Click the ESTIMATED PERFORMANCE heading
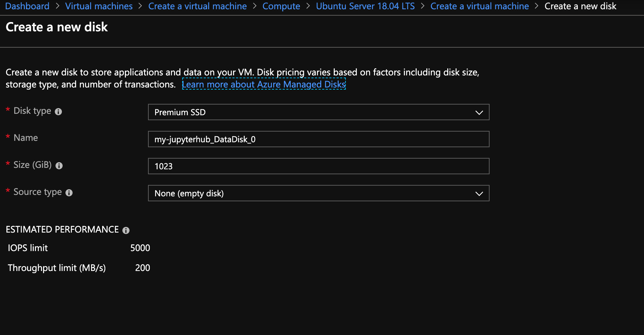 [x=62, y=230]
